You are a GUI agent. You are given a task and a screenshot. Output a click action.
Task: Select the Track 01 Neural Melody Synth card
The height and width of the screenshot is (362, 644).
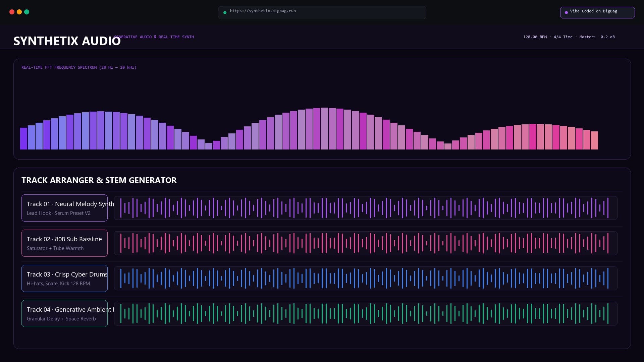pyautogui.click(x=64, y=208)
